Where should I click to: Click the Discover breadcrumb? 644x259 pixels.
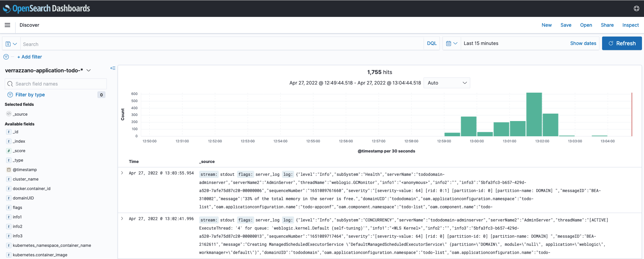coord(29,25)
